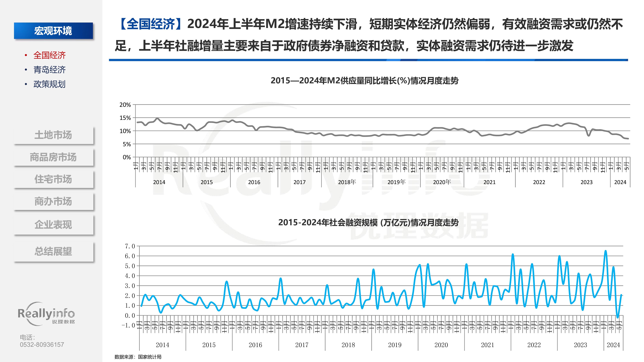Click the 2018年 year label under M2 chart
The width and height of the screenshot is (644, 362).
tap(347, 182)
